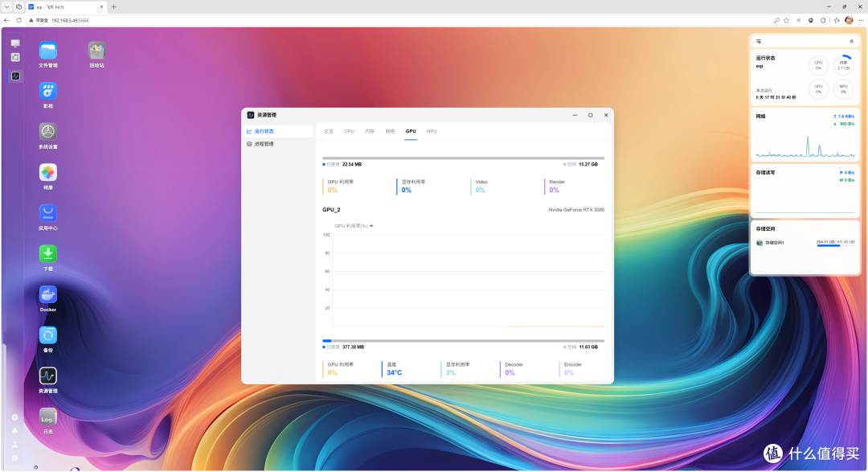
Task: Open the 备份 backup app icon
Action: tap(48, 335)
